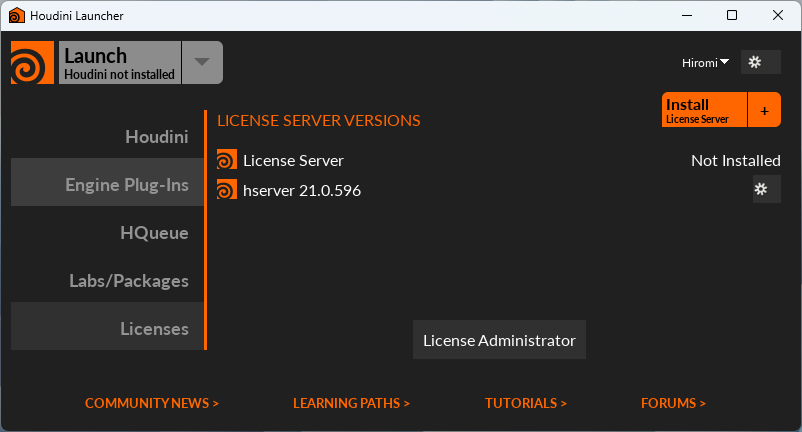This screenshot has height=432, width=802.
Task: Click the hserver 21.0.596 text
Action: pos(302,191)
